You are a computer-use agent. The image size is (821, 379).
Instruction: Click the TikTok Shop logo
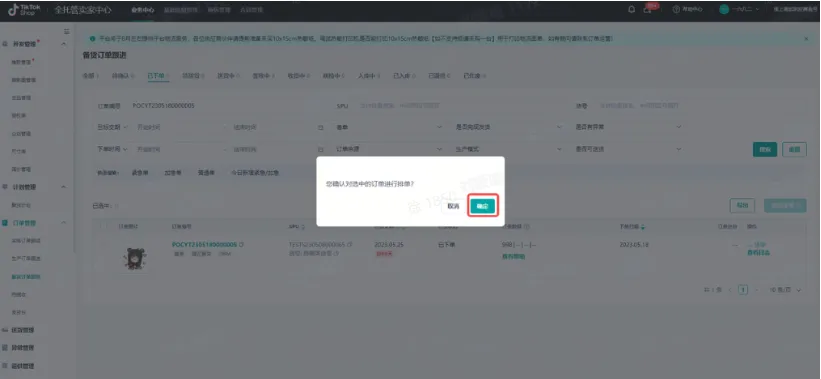(x=25, y=9)
